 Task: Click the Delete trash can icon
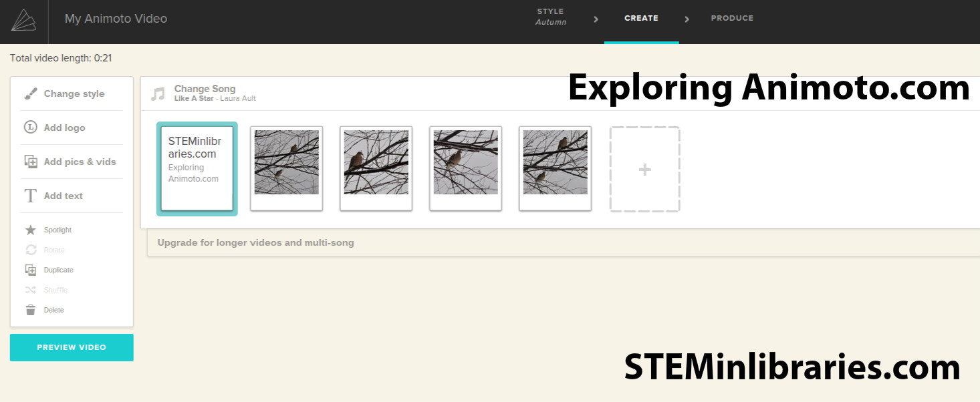click(x=31, y=311)
